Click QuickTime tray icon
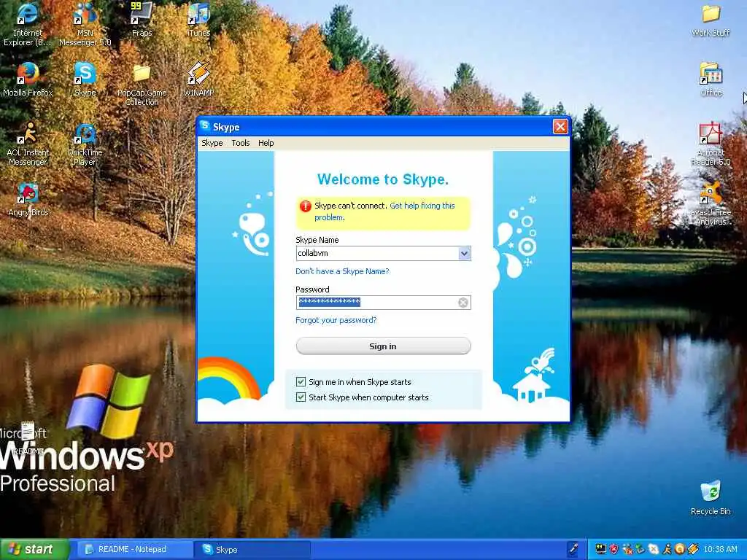 pos(680,549)
